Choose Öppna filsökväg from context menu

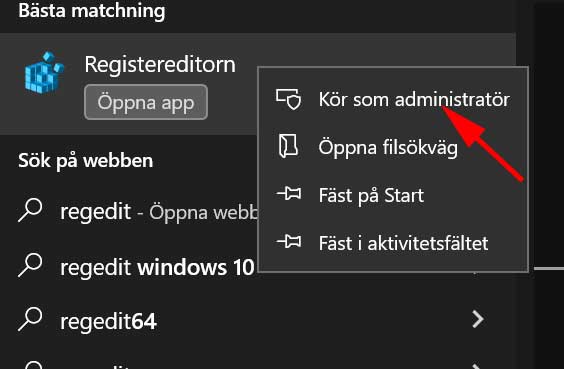point(394,147)
